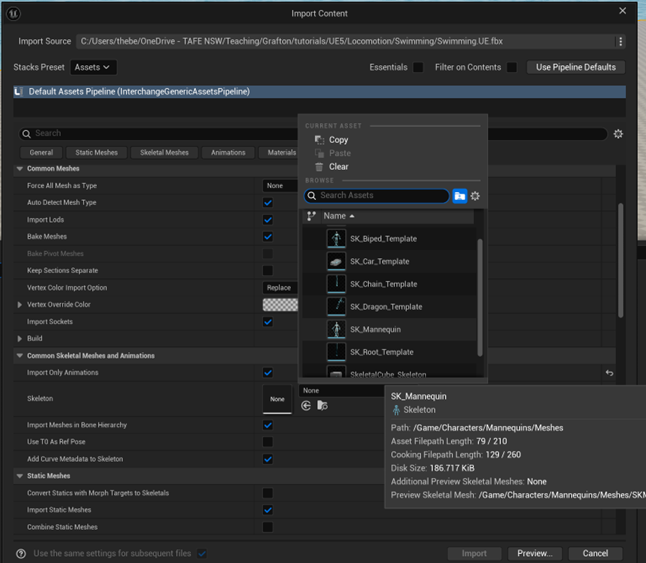
Task: Click the blue folder filter icon
Action: coord(460,196)
